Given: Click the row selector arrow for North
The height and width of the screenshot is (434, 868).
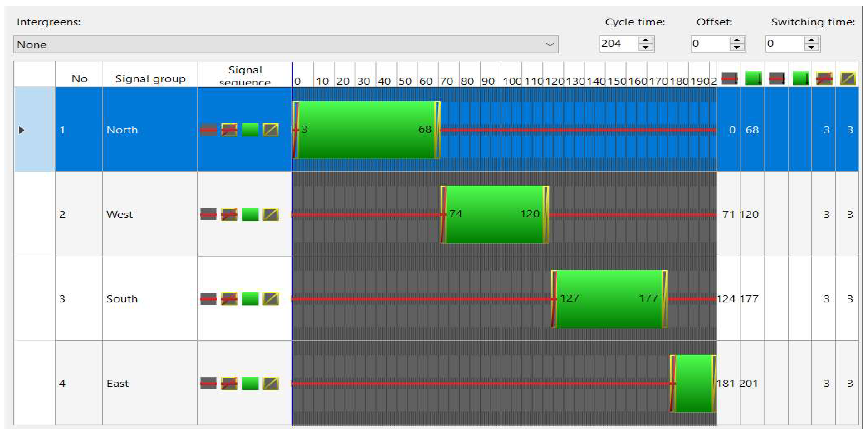Looking at the screenshot, I should click(x=22, y=130).
